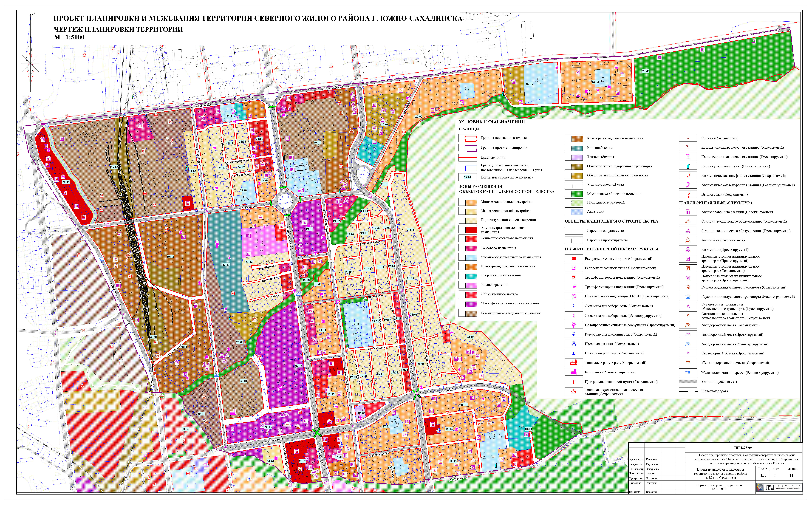Click the Тепловая перекачивающая насосная станция icon
812x506 pixels.
pos(573,391)
